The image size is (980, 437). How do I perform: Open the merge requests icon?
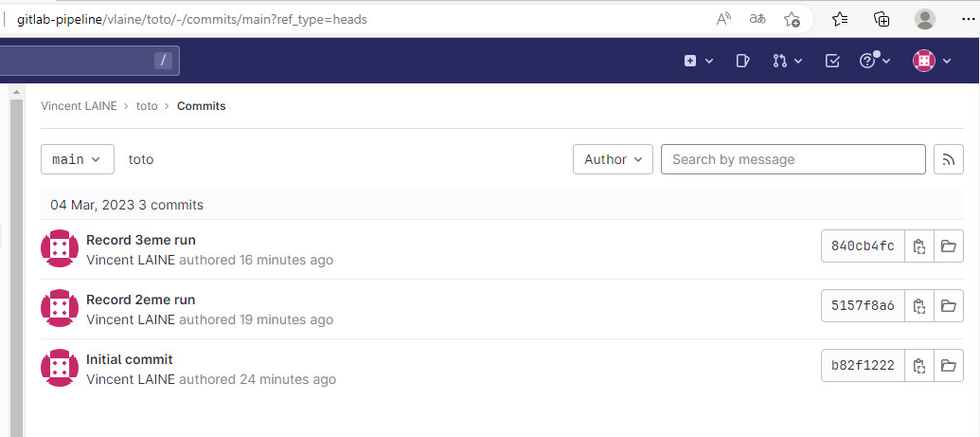779,61
